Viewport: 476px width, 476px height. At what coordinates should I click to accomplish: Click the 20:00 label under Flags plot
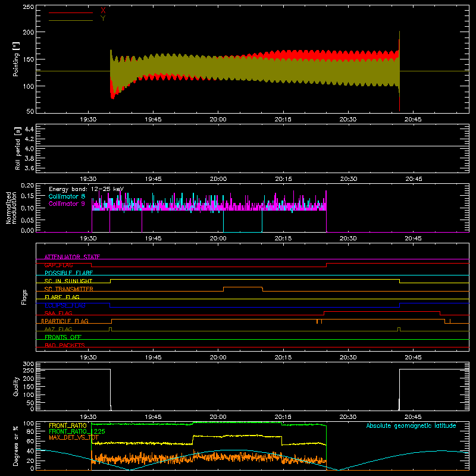[218, 358]
